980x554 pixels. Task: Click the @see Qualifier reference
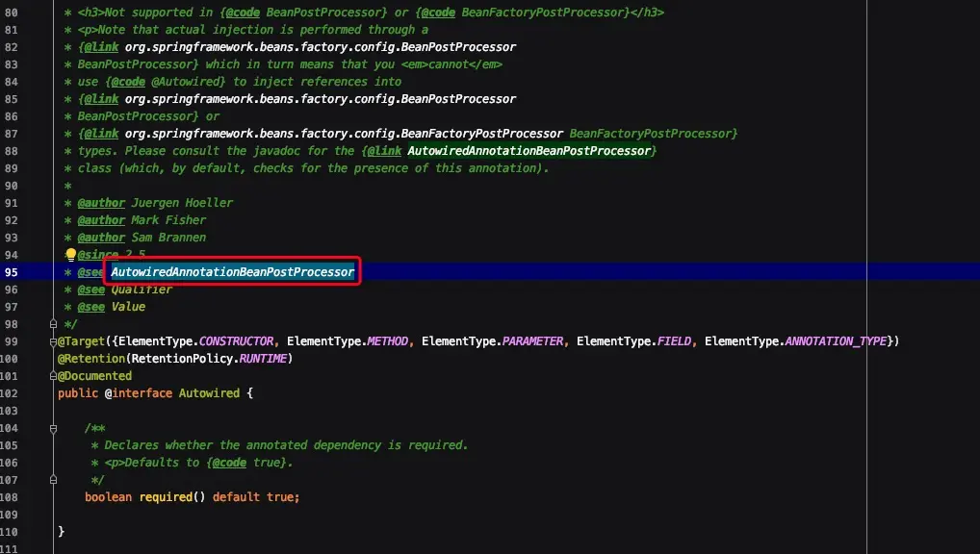click(142, 290)
